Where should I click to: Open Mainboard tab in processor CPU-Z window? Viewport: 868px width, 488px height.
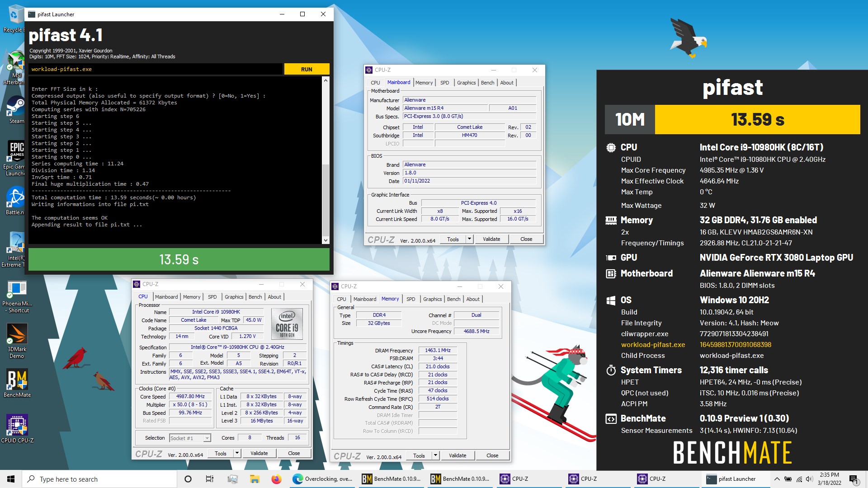(x=166, y=297)
